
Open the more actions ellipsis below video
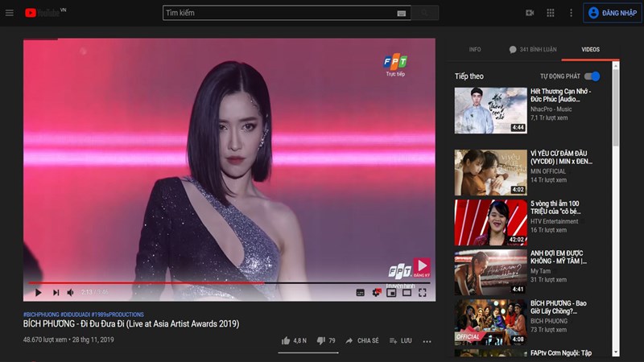[427, 341]
